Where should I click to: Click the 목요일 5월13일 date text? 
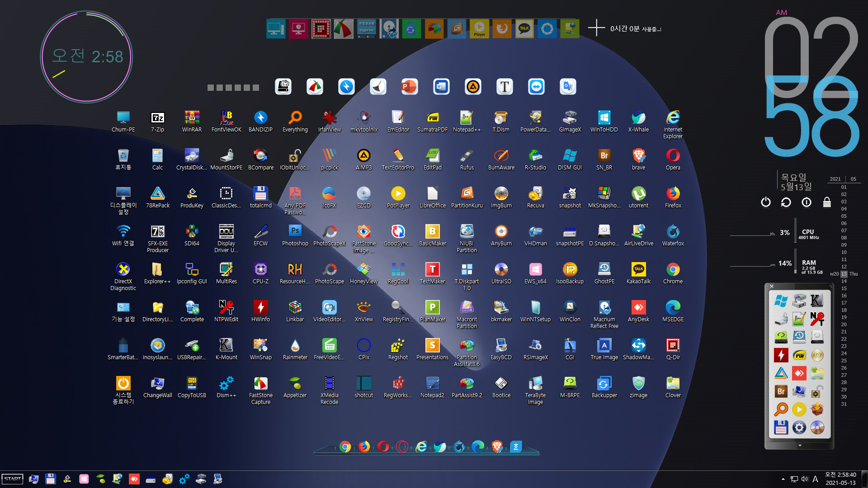pos(796,182)
